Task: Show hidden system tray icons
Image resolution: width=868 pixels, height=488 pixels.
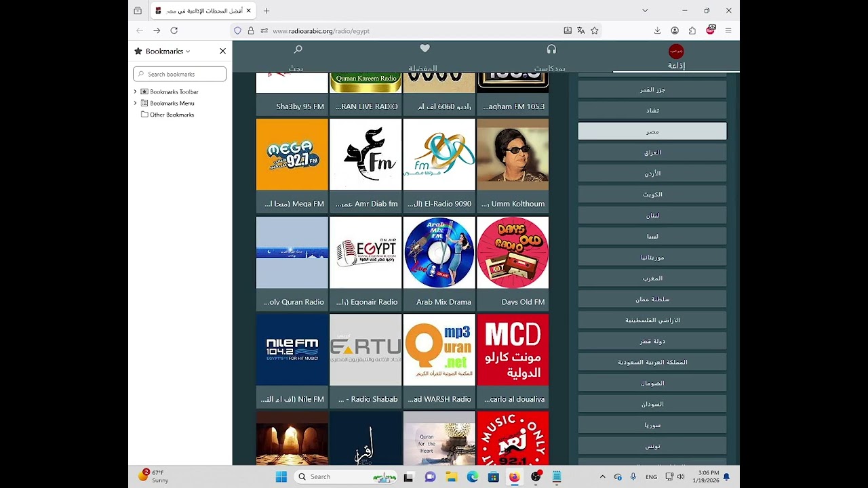Action: pos(602,476)
